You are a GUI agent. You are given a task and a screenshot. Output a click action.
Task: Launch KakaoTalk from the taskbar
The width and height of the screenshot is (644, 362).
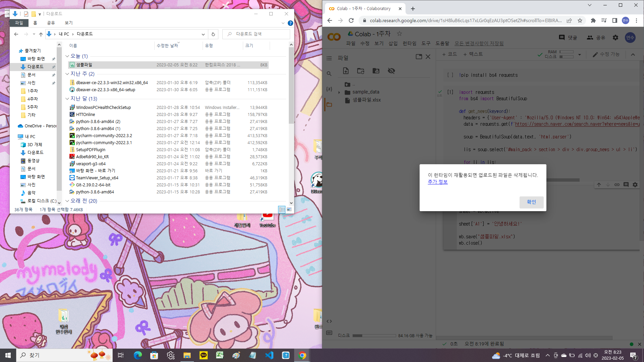click(204, 355)
